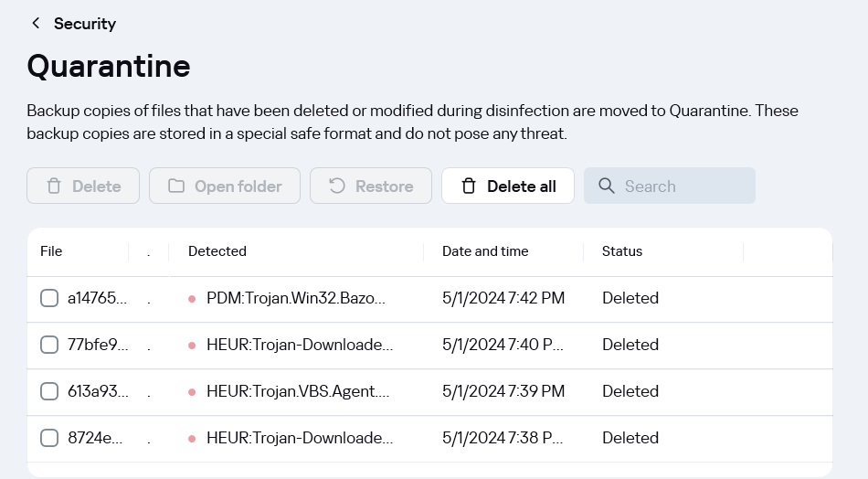Click red threat dot beside PDM:Trojan.Win32.Bazo
868x479 pixels.
(192, 299)
